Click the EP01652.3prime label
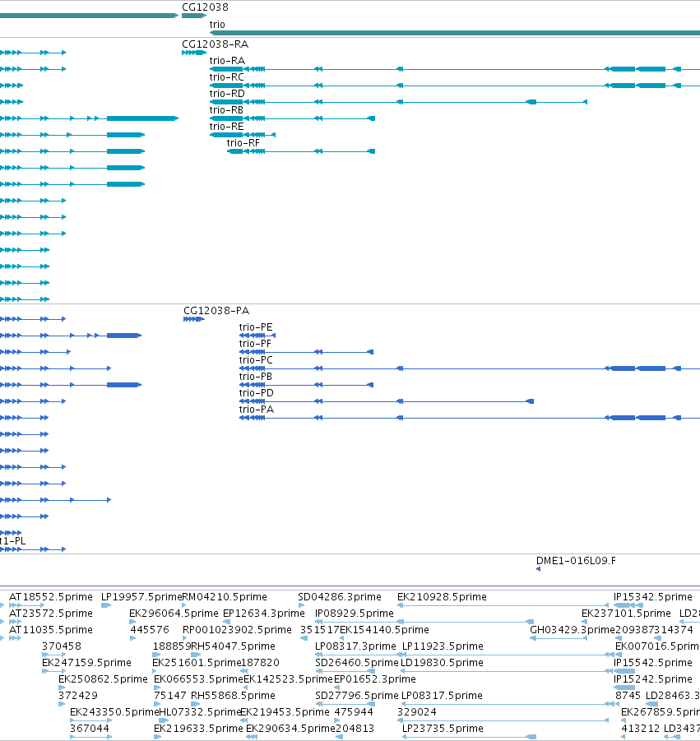The height and width of the screenshot is (741, 700). (375, 679)
